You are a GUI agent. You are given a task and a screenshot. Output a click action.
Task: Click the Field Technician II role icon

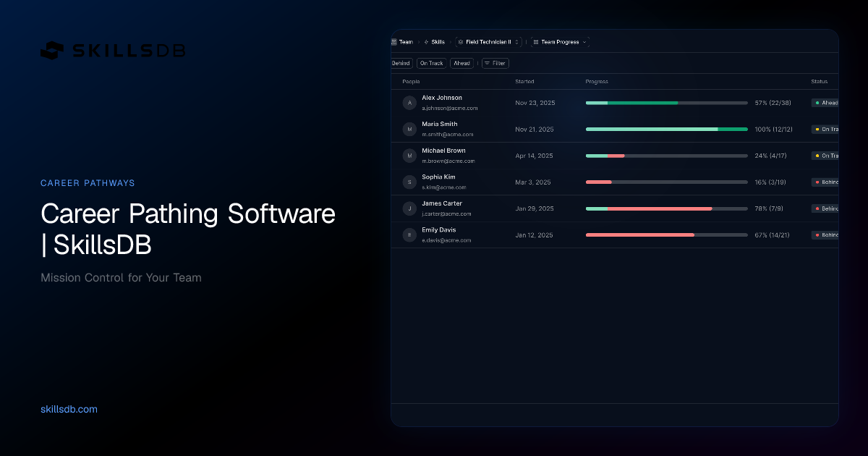point(461,42)
